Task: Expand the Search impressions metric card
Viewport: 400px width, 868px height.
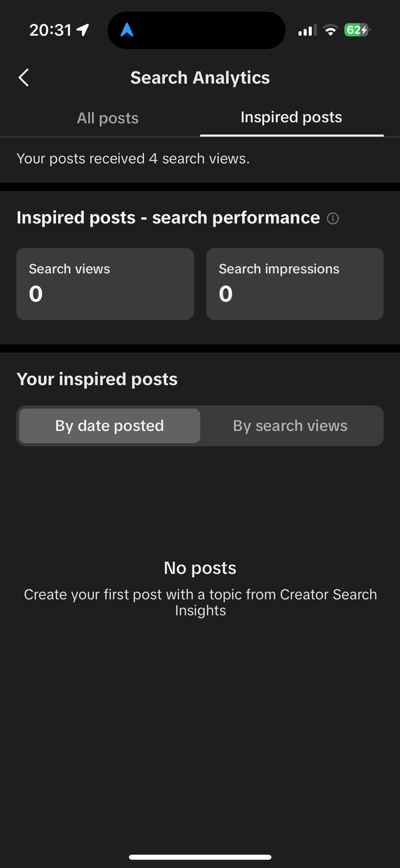Action: click(295, 284)
